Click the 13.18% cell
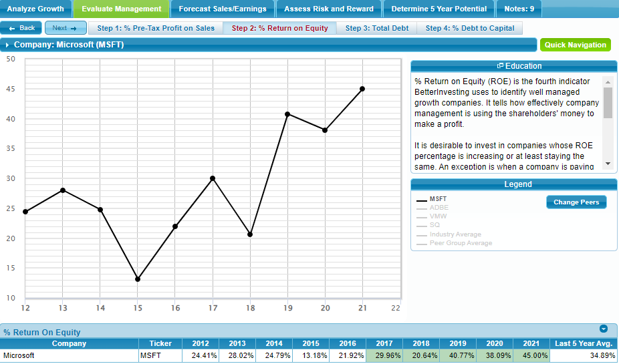The width and height of the screenshot is (619, 364). point(311,356)
